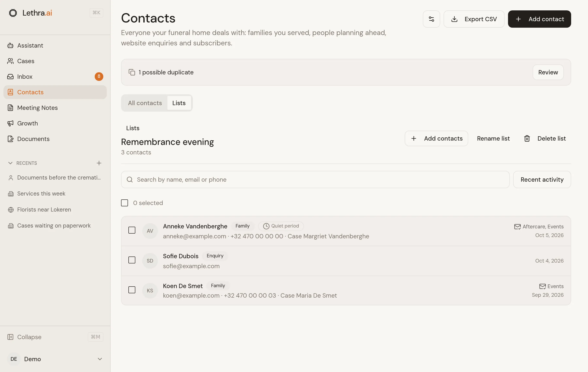Click the Lethra.ai logo icon
The height and width of the screenshot is (372, 588).
tap(13, 13)
